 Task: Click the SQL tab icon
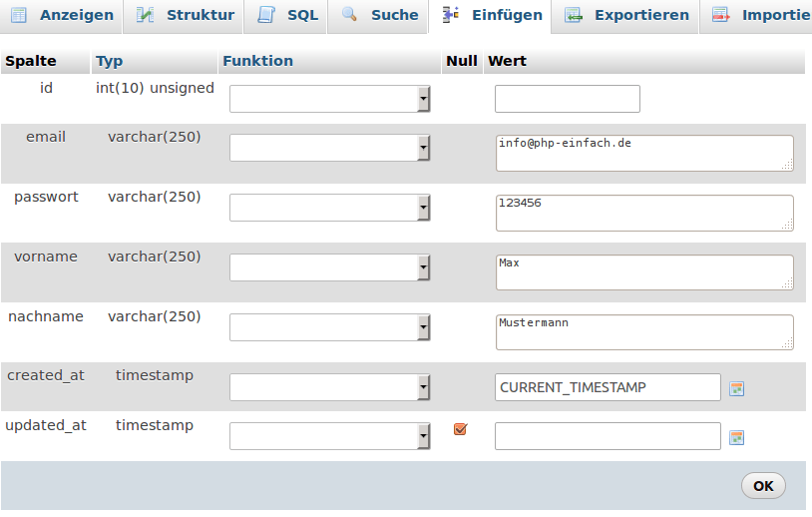[x=266, y=15]
